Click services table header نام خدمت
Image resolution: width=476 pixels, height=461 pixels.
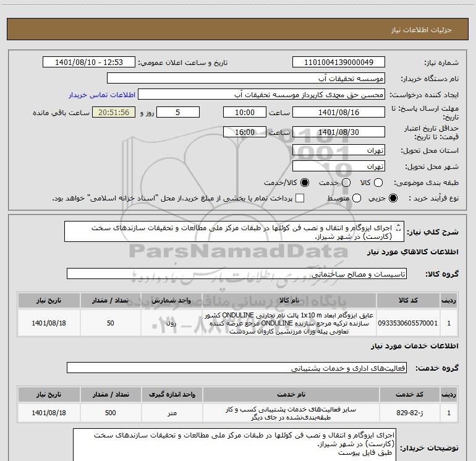(x=291, y=394)
